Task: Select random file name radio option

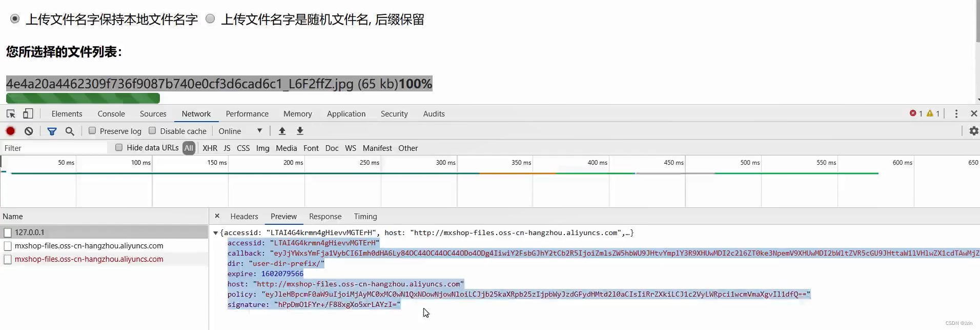Action: (x=210, y=18)
